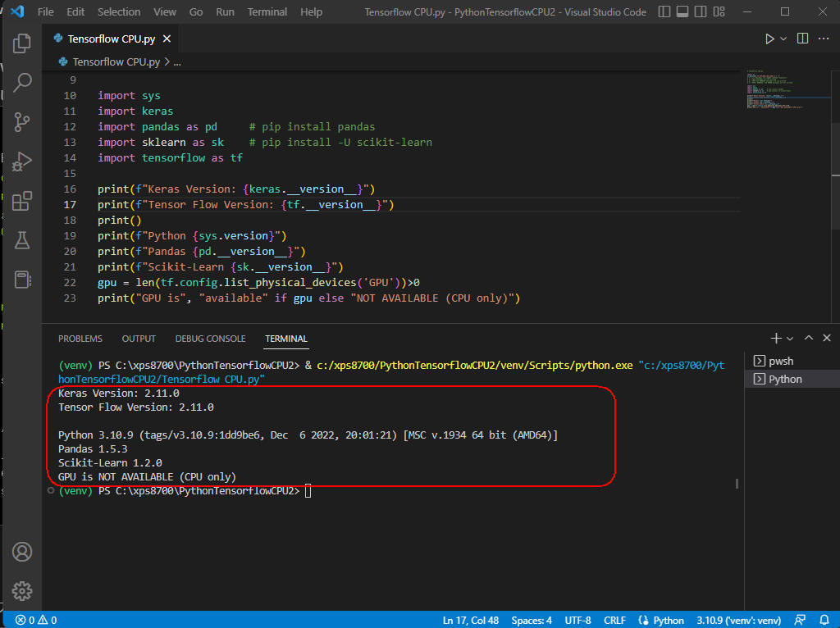Open the notebook view in activity bar

click(22, 280)
